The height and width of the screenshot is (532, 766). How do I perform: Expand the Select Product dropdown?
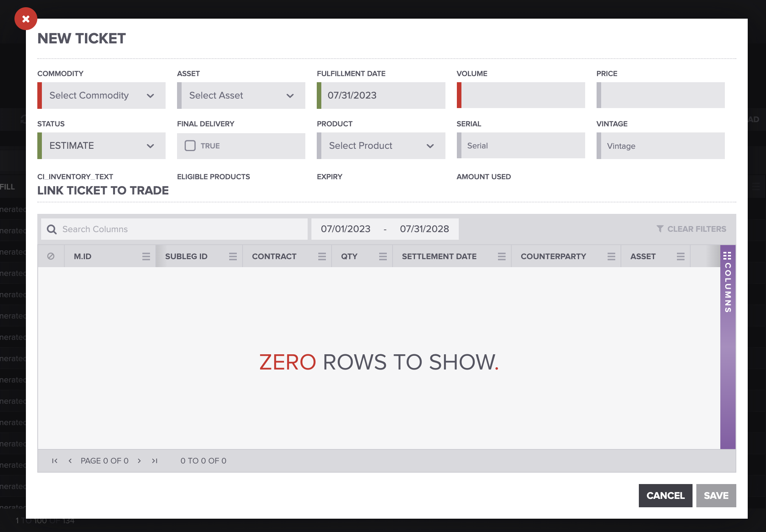click(x=380, y=145)
